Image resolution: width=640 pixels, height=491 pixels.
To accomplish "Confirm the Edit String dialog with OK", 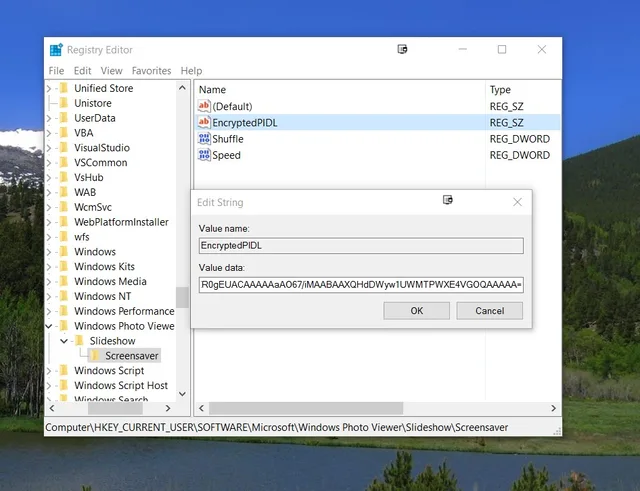I will coord(416,311).
